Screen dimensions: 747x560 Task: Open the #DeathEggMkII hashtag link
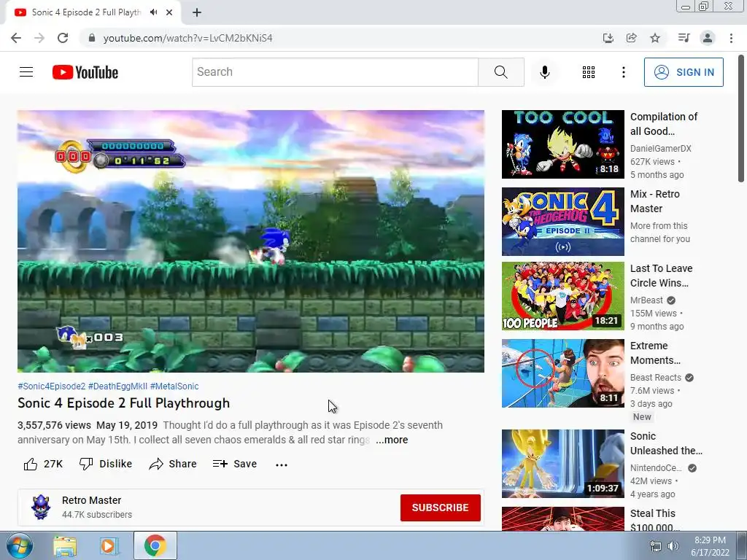coord(117,386)
